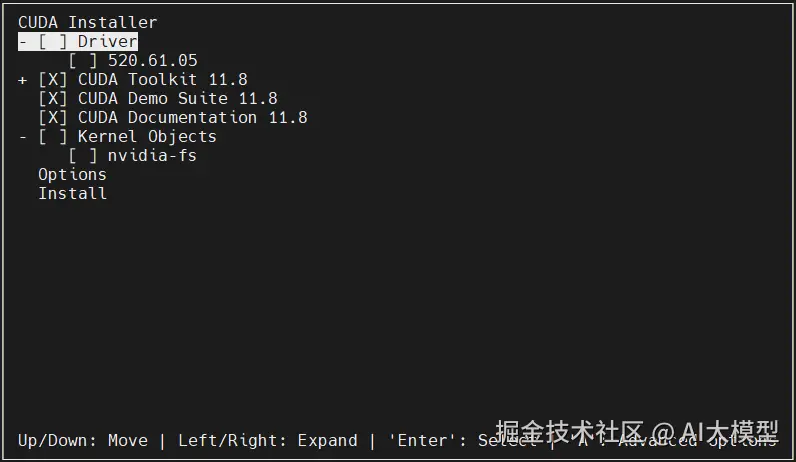Collapse the Kernel Objects entry

point(23,137)
